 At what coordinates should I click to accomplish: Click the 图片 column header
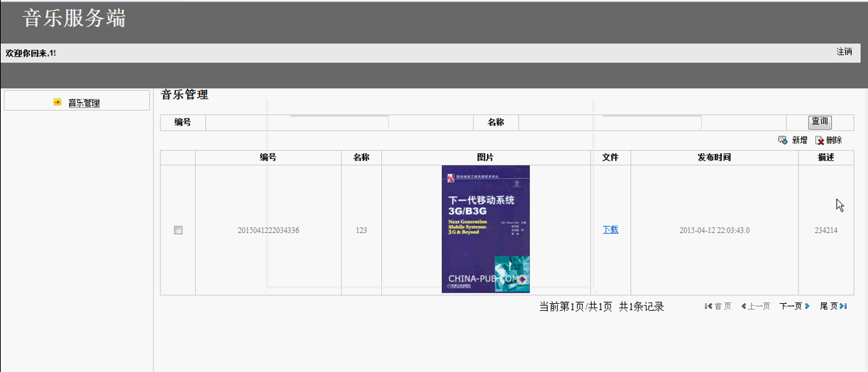pos(485,158)
